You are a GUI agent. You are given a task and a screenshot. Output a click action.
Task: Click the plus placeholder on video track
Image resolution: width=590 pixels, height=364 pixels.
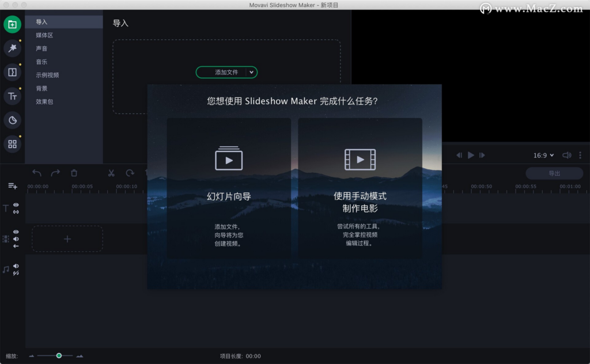(x=67, y=239)
